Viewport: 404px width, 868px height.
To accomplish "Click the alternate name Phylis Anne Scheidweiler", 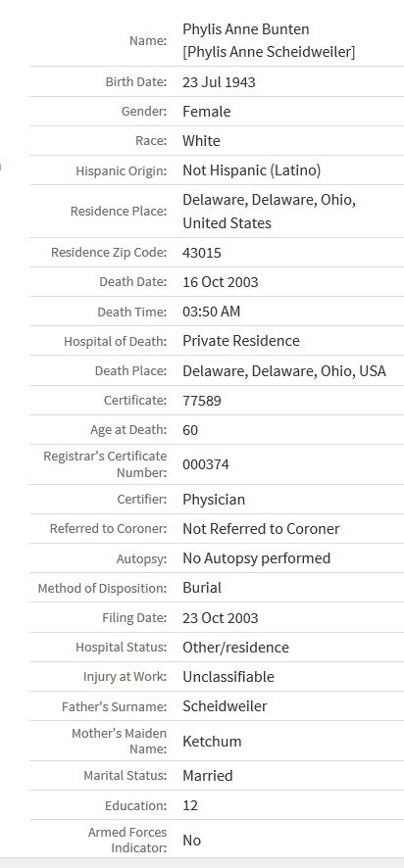I will pos(269,52).
